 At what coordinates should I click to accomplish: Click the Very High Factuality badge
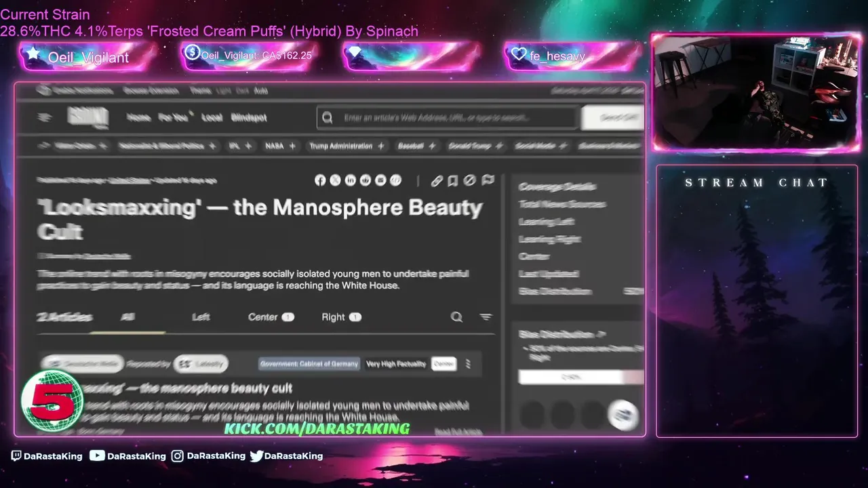396,364
